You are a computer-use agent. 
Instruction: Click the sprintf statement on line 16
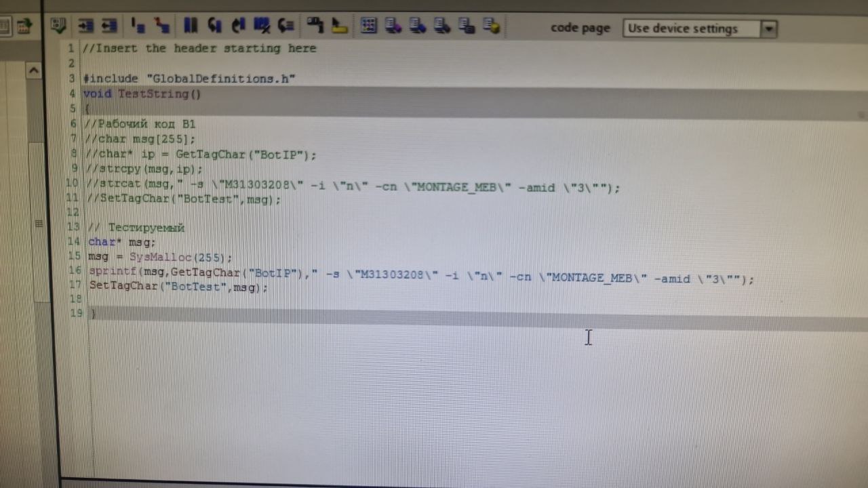(421, 277)
